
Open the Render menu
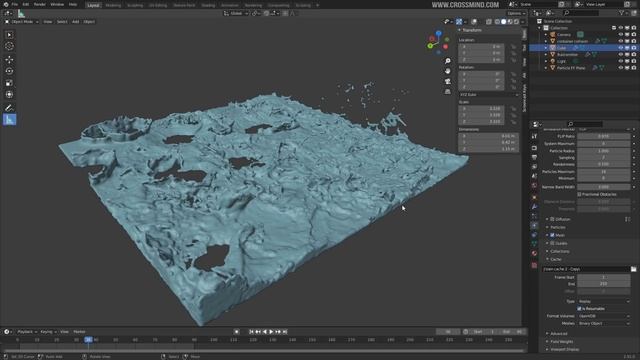[40, 4]
